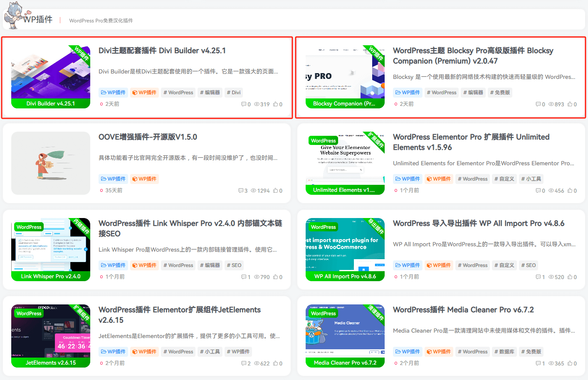
Task: Open OOVE增强插件-开源版V1.5.0 article title
Action: click(x=148, y=137)
